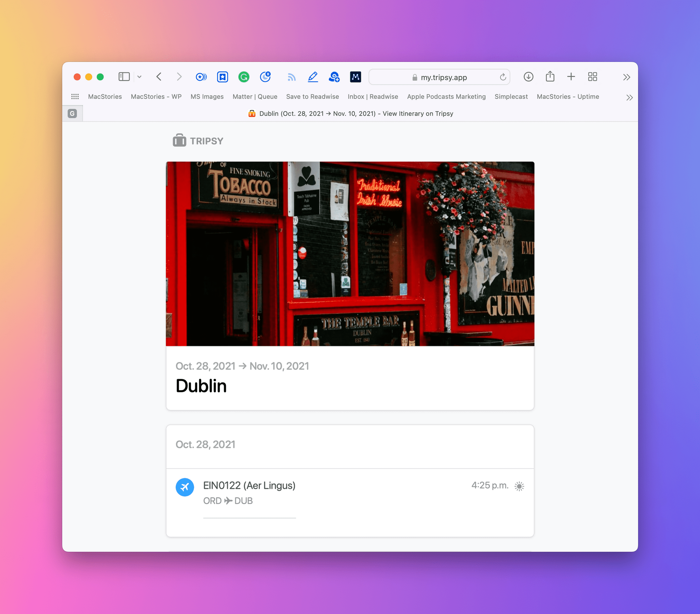Open the Matter | Queue bookmark
Screen dimensions: 700x614
coord(255,96)
